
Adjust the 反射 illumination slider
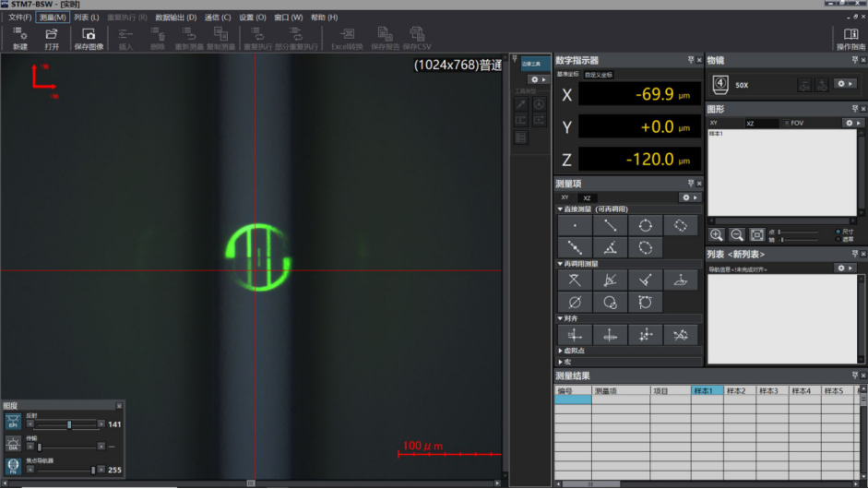tap(69, 424)
